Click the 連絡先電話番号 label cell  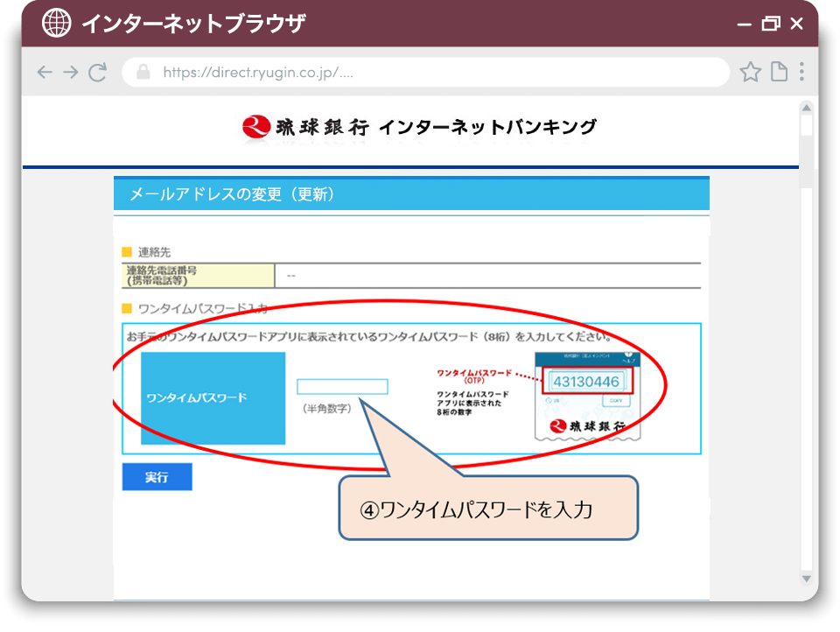point(199,276)
